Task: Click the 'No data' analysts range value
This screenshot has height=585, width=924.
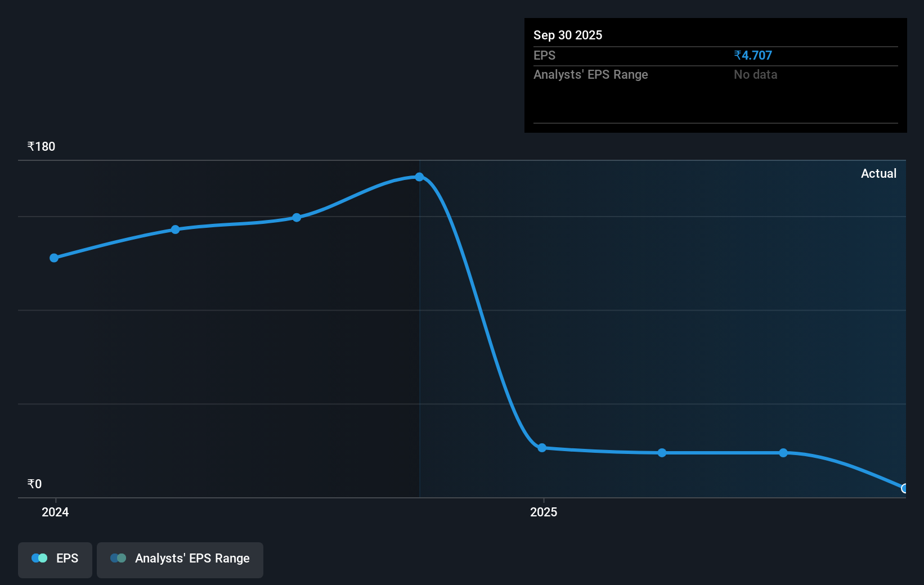Action: coord(755,74)
